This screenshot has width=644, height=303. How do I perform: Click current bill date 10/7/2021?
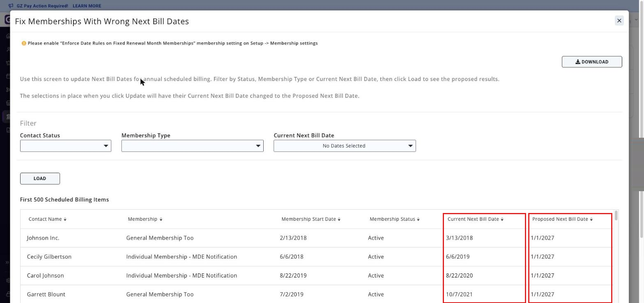(x=459, y=294)
